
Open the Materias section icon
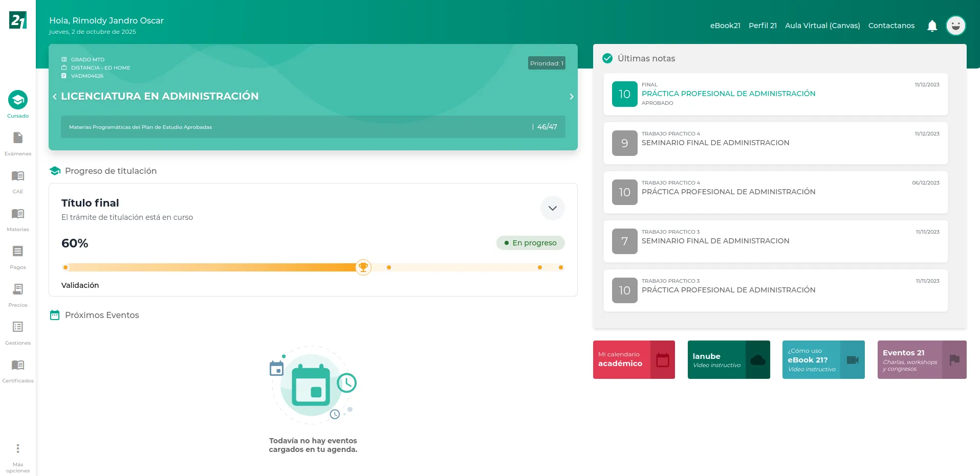(x=18, y=214)
